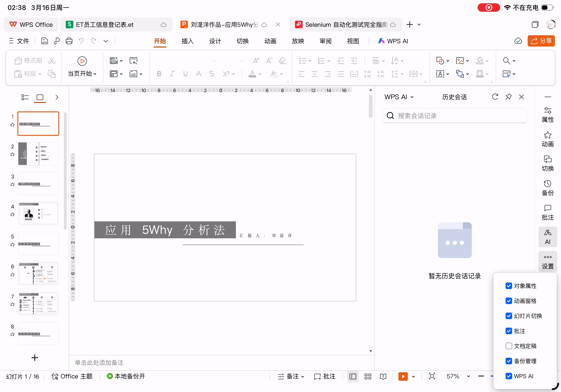Open the ET员工信息登记表.et document tab
The height and width of the screenshot is (392, 561).
click(105, 25)
